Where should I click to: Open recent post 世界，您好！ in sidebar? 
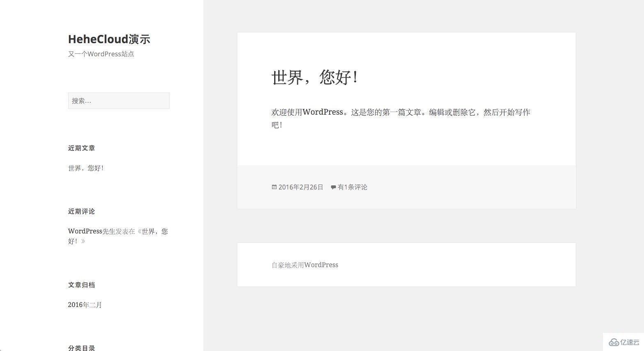pyautogui.click(x=86, y=168)
